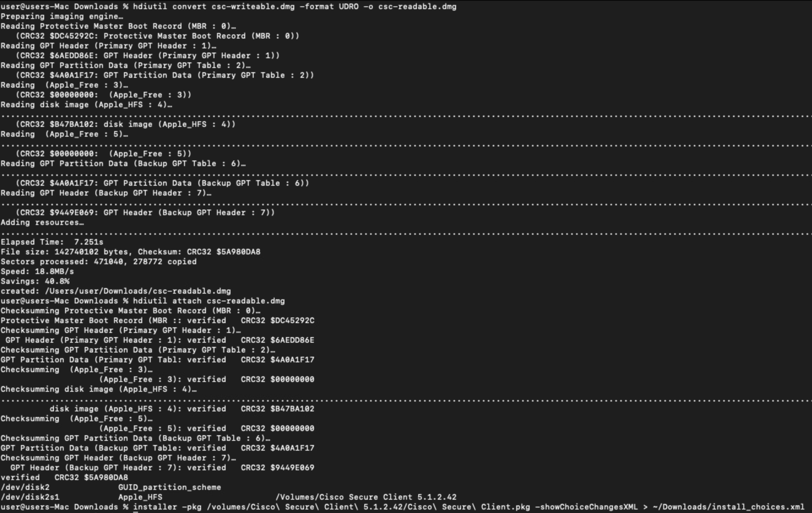Click the /dev/disk2 GUID_partition_scheme line
Screen dimensions: 812x513
111,487
